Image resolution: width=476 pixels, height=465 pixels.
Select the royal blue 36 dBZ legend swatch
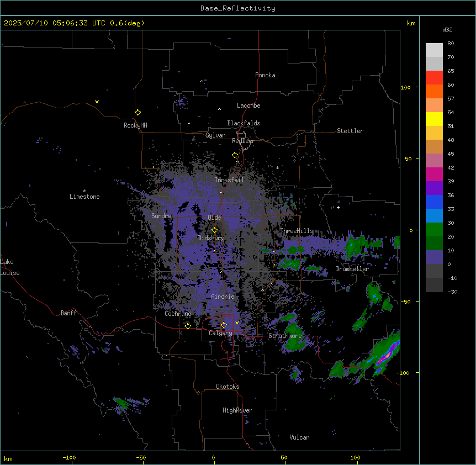click(434, 202)
